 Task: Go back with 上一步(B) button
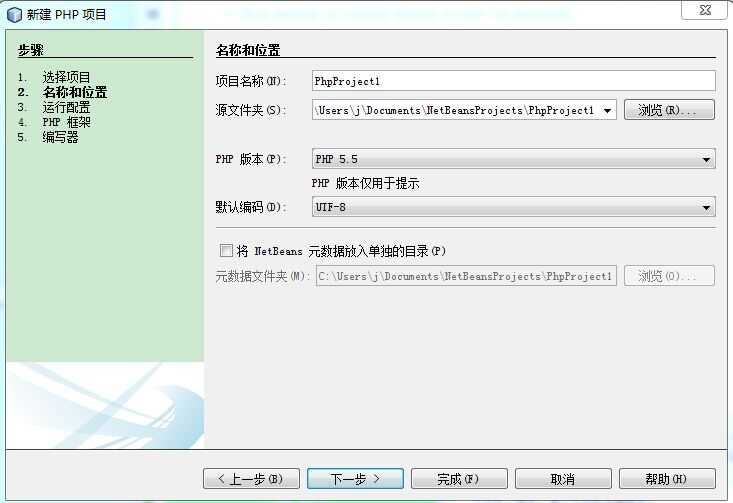click(251, 479)
